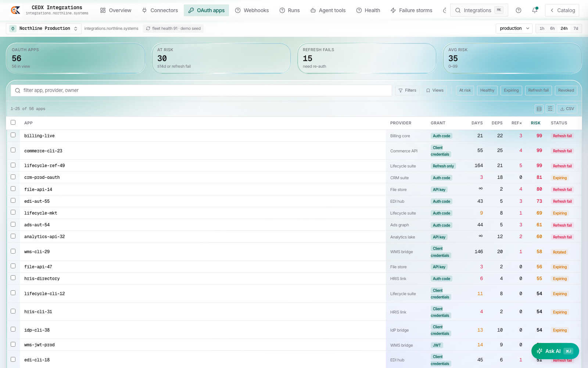This screenshot has width=588, height=368.
Task: Set time range to 6h
Action: (x=552, y=28)
